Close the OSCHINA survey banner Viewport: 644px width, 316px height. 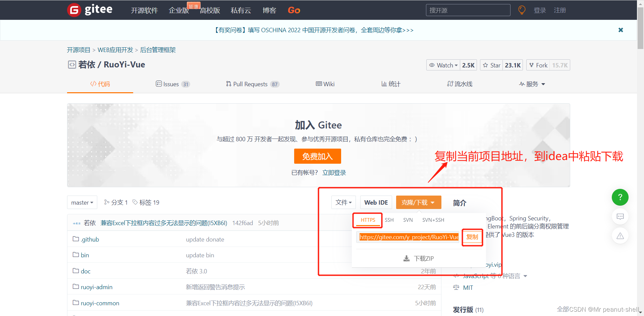(621, 30)
